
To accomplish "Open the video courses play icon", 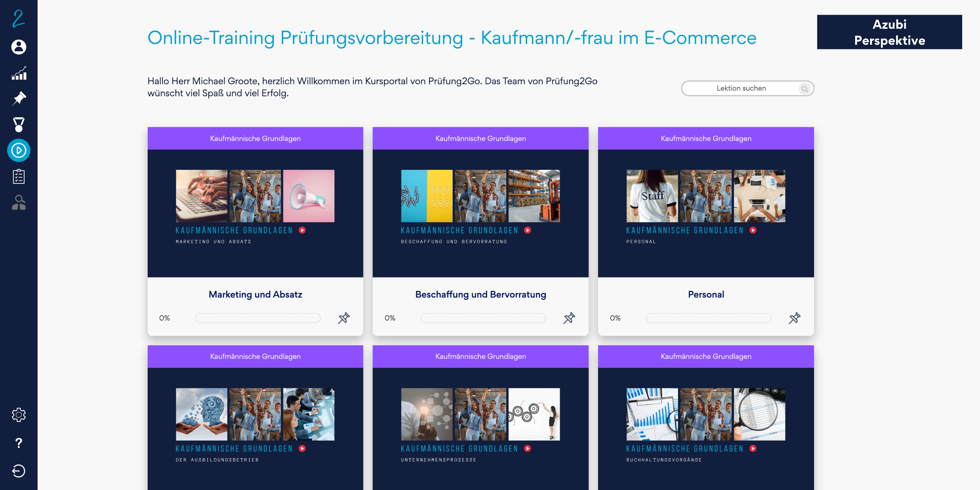I will [x=18, y=150].
